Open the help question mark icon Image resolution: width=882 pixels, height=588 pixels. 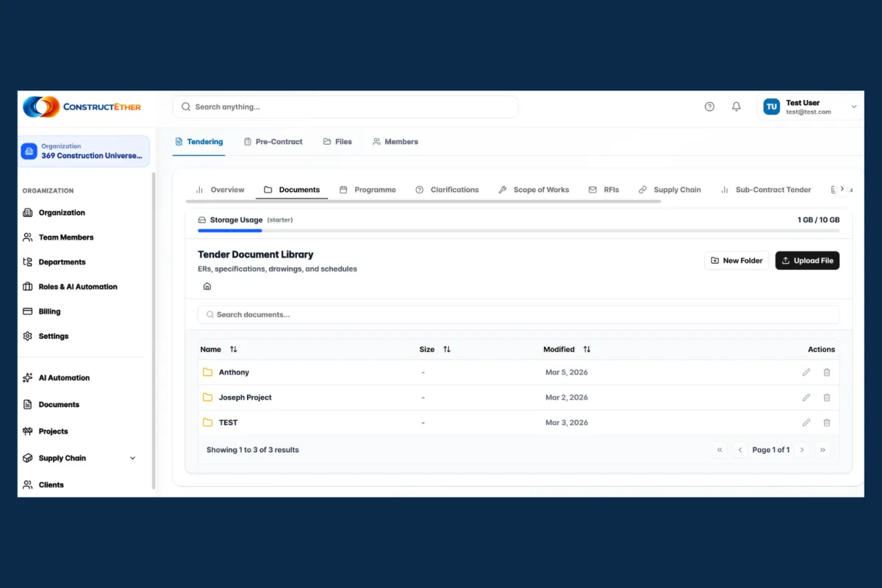[709, 107]
